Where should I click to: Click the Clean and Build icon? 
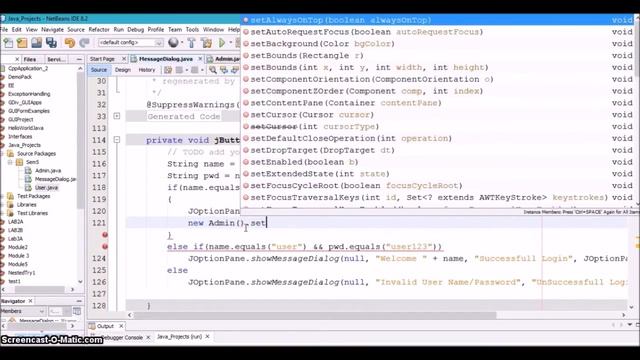point(207,42)
